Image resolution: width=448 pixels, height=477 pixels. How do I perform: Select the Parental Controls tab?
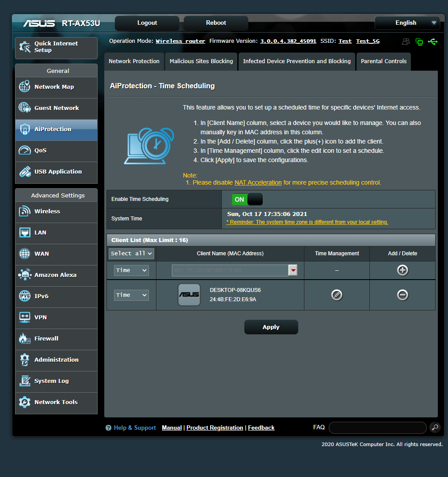click(383, 61)
